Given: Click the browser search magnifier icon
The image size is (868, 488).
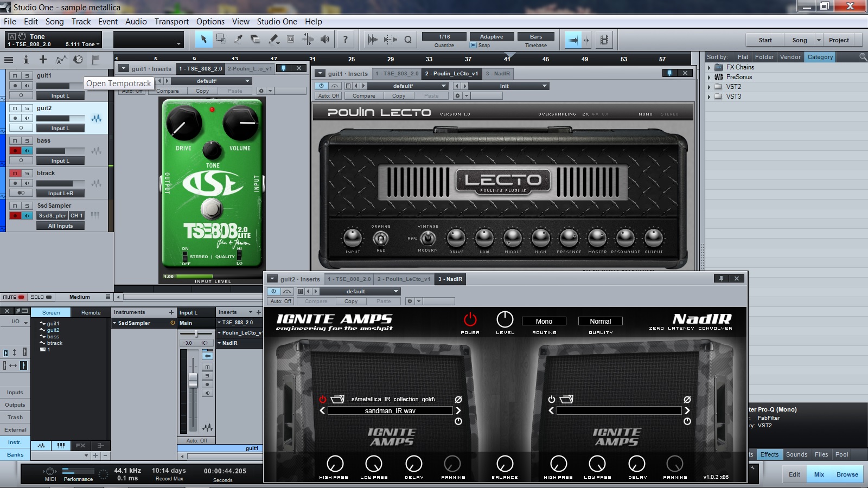Looking at the screenshot, I should pyautogui.click(x=863, y=57).
